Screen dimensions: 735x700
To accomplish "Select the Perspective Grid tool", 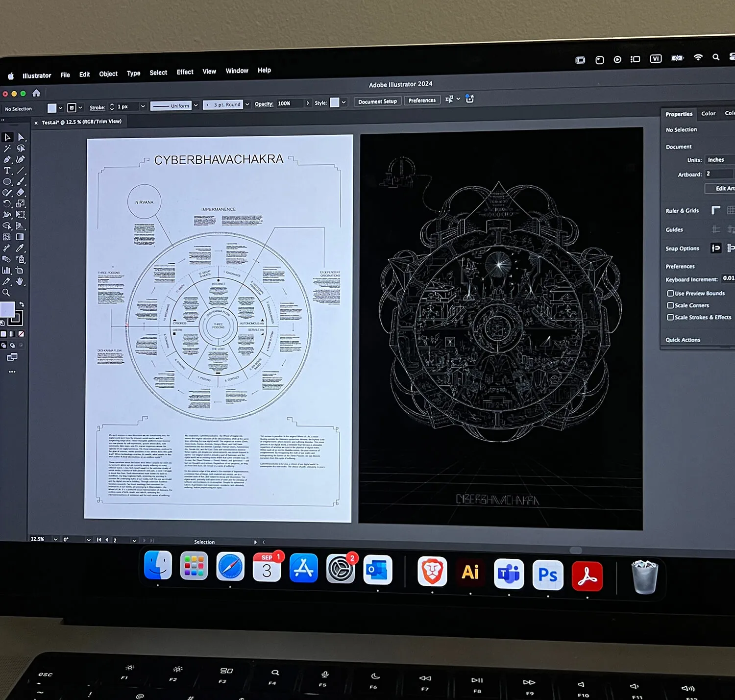I will click(x=20, y=226).
